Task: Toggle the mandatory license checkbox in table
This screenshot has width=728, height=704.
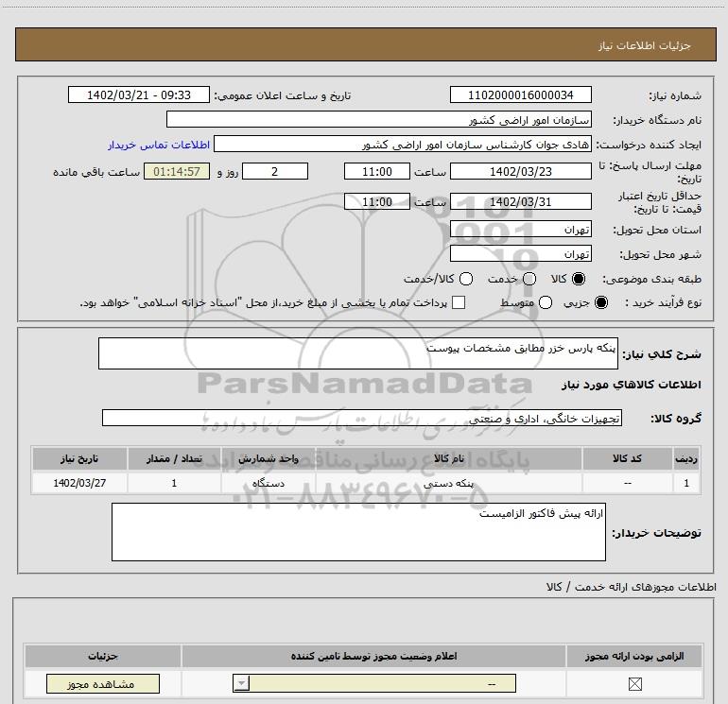Action: tap(634, 684)
